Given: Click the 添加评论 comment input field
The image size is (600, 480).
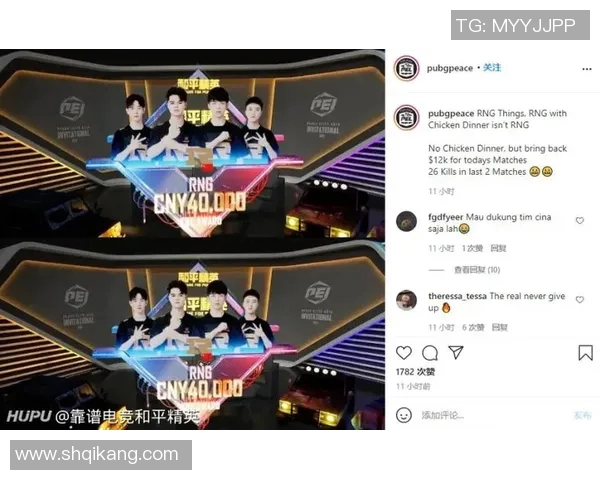Looking at the screenshot, I should [x=494, y=415].
